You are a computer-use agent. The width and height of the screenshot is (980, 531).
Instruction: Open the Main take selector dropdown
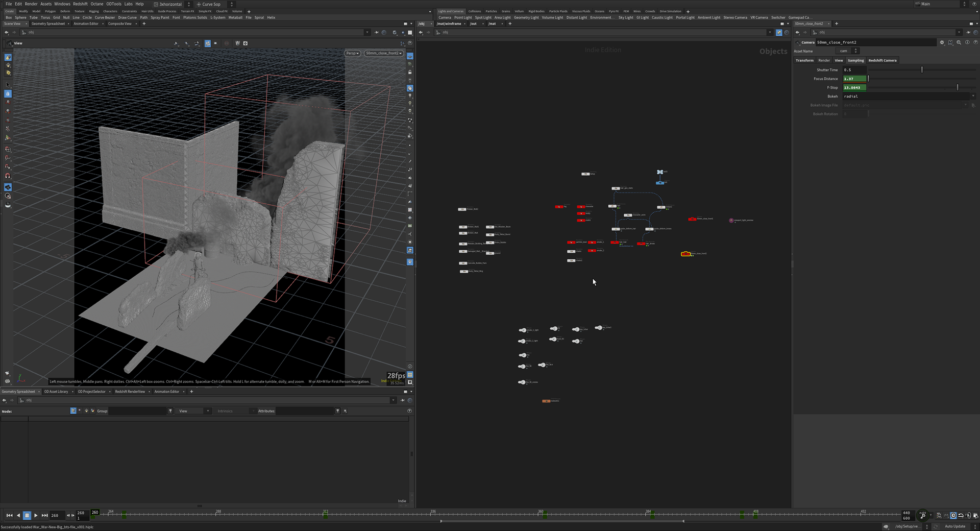click(x=940, y=4)
